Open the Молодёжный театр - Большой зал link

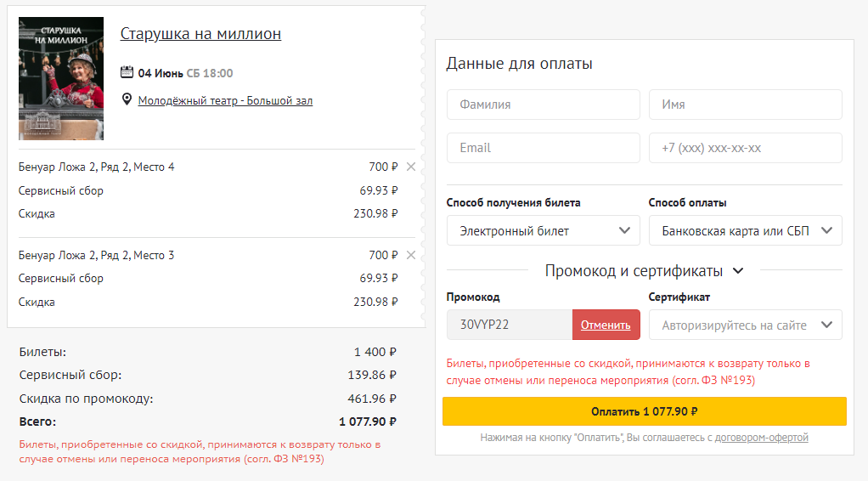(225, 100)
